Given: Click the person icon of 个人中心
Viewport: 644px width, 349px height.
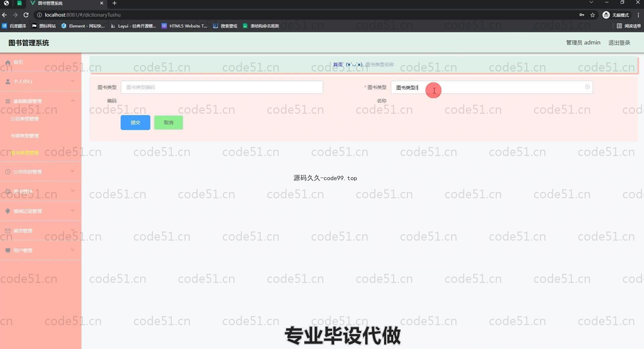Looking at the screenshot, I should (8, 82).
